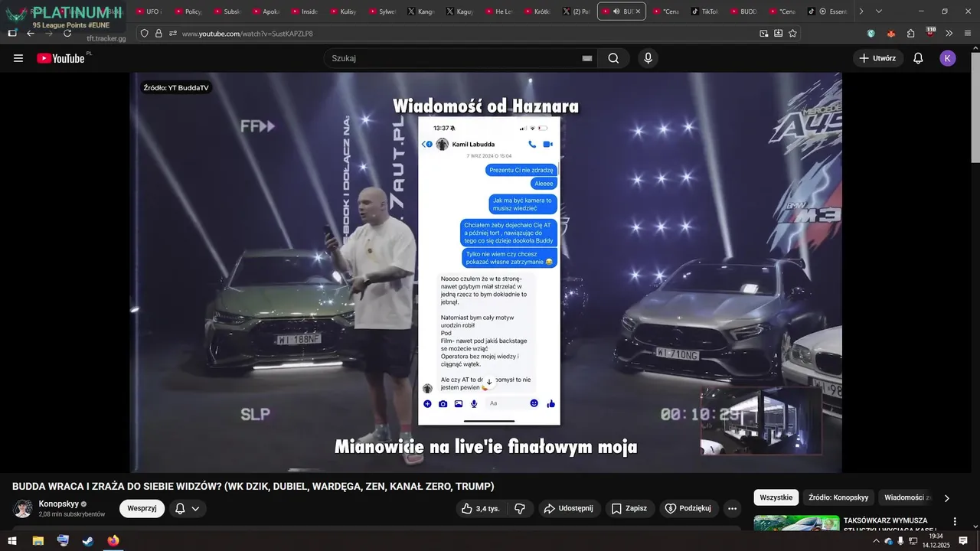Select the Źródło: Konopskyy chip
This screenshot has height=551, width=980.
[x=838, y=497]
